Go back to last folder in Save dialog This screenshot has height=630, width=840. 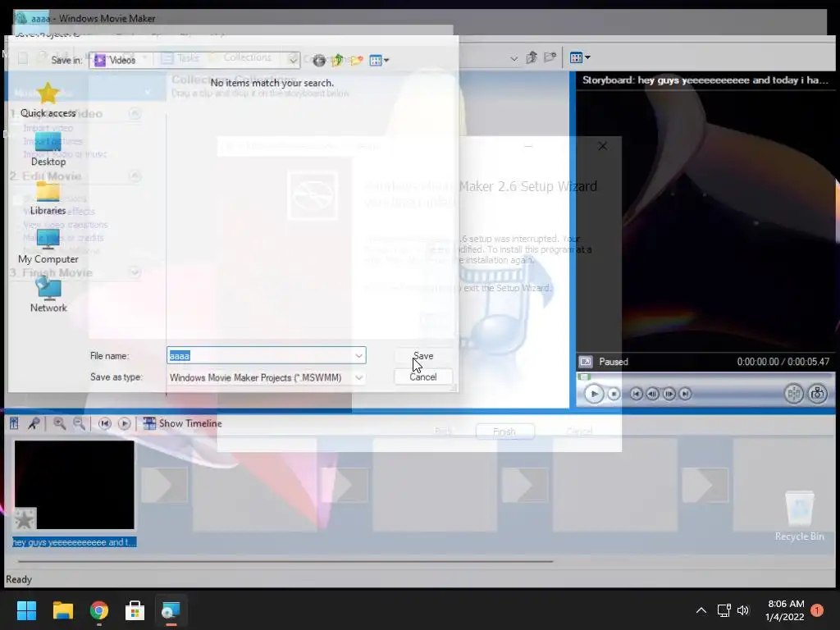coord(319,60)
